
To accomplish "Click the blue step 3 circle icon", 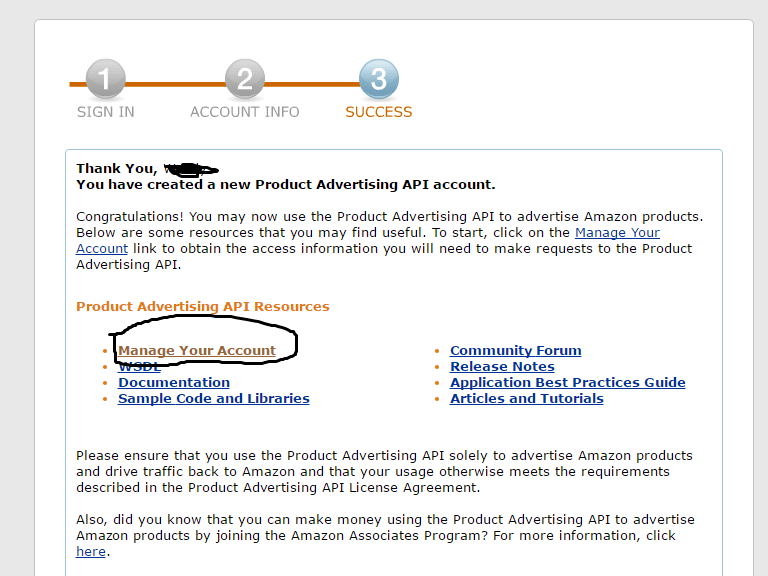I will point(379,79).
